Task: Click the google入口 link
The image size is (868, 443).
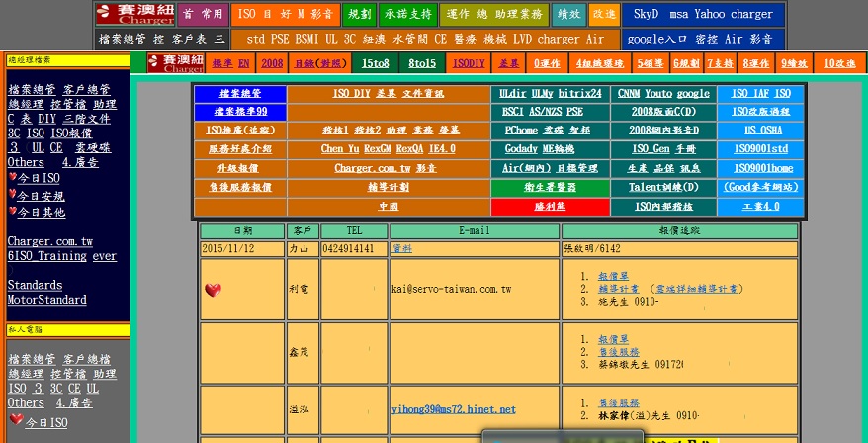Action: click(x=657, y=40)
